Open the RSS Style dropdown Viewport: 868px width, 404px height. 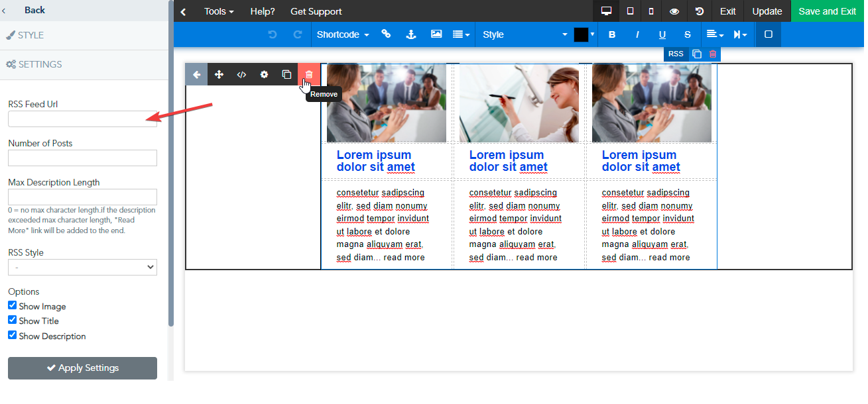(x=82, y=267)
